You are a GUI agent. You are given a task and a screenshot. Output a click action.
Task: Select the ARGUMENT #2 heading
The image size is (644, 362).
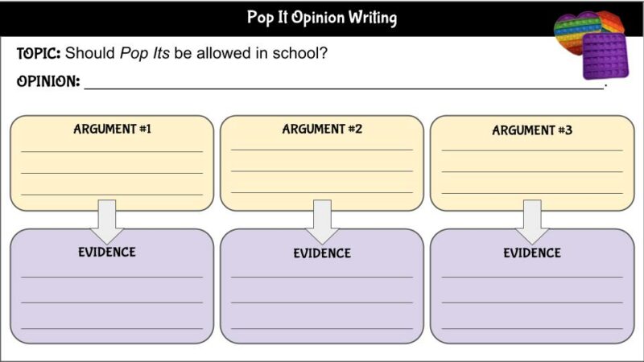(x=322, y=129)
